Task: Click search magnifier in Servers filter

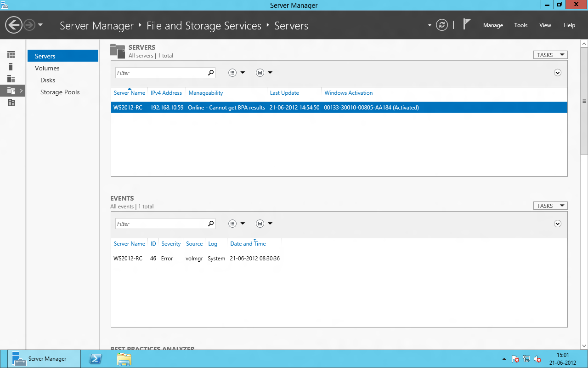Action: (x=211, y=73)
